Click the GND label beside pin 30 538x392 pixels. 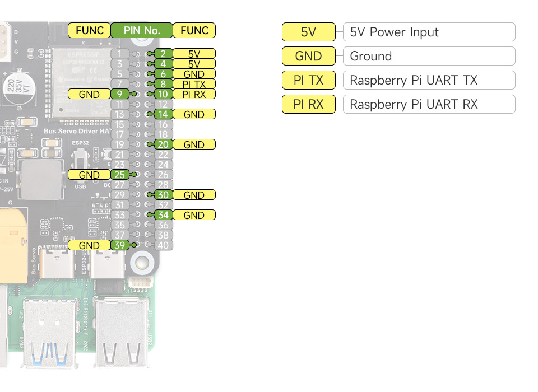point(194,195)
